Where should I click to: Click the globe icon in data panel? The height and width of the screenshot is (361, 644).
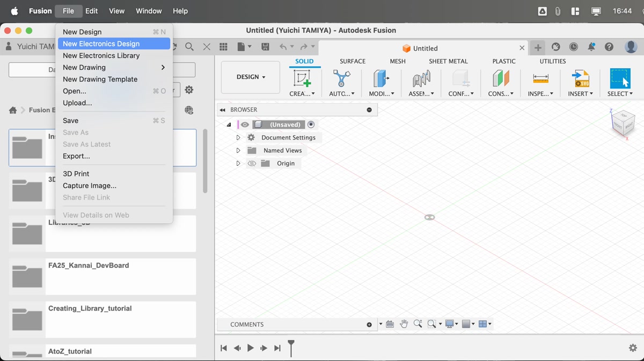[189, 110]
